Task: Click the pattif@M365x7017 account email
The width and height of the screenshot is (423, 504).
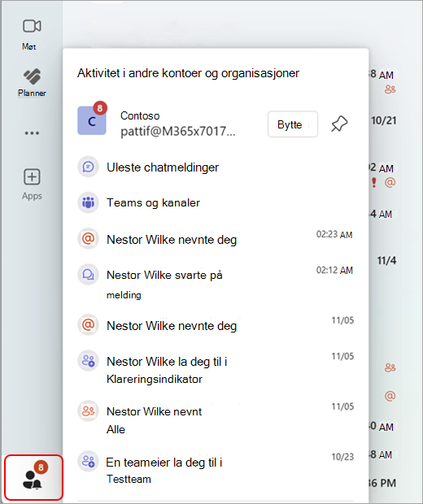Action: pos(178,132)
